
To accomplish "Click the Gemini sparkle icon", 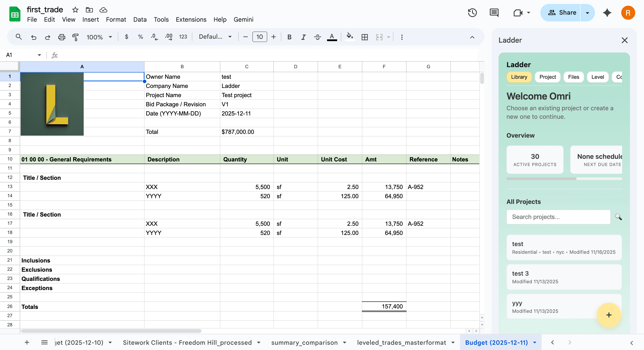I will pos(607,12).
